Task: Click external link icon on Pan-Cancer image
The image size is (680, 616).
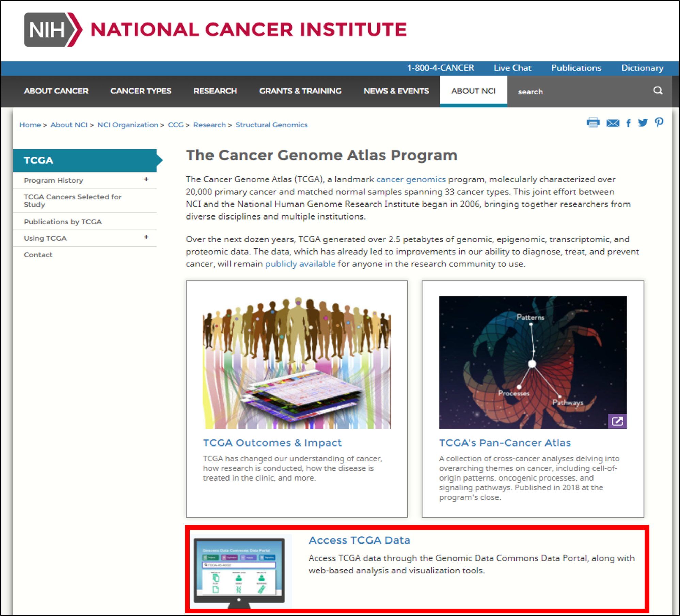Action: tap(617, 421)
